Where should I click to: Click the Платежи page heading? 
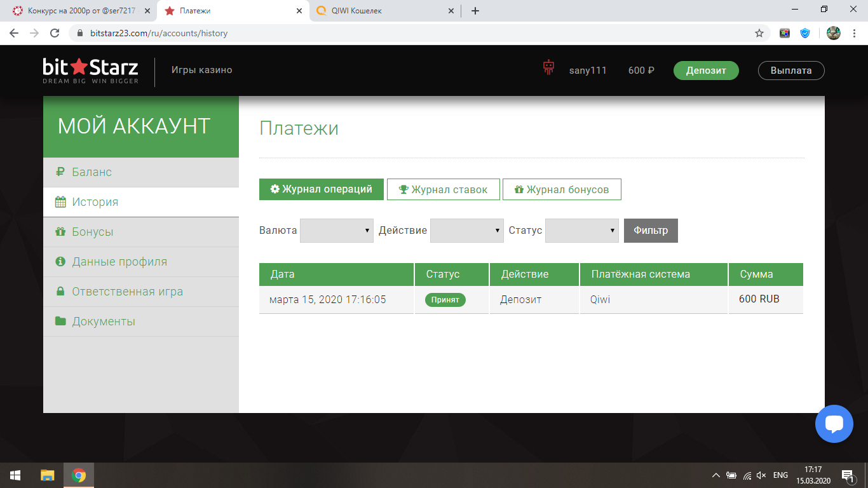[x=299, y=128]
